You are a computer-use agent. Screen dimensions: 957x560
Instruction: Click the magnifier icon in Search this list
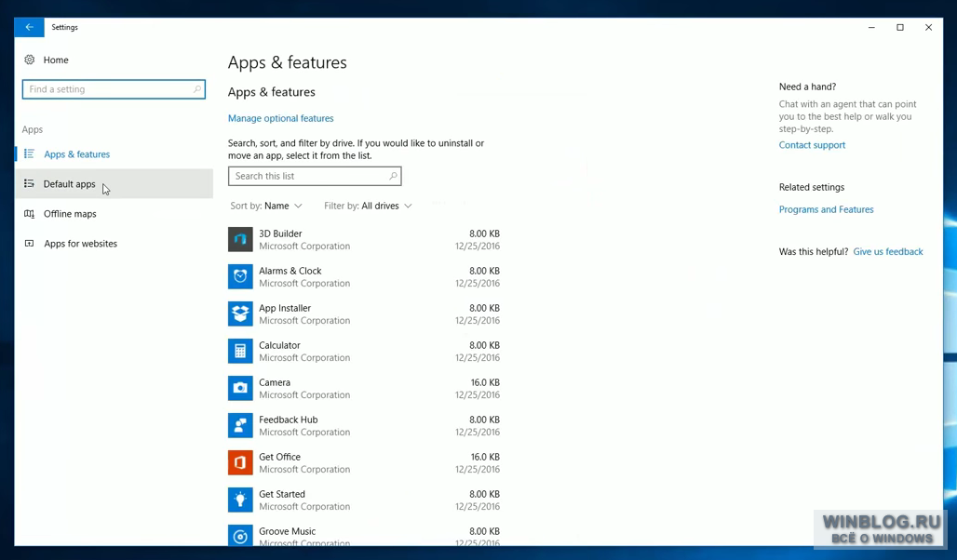[393, 177]
